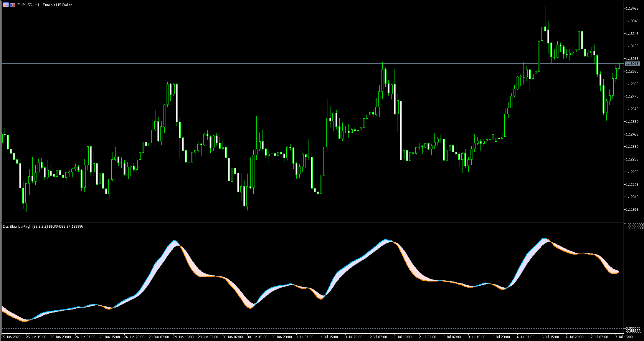This screenshot has height=341, width=644.
Task: Click the 2 Jul 15:00 time label
Action: [403, 337]
